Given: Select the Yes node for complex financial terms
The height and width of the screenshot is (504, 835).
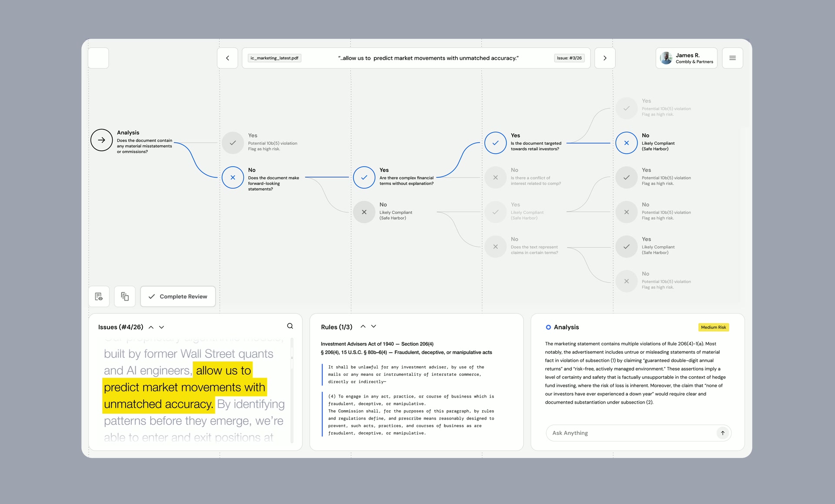Looking at the screenshot, I should (x=364, y=177).
